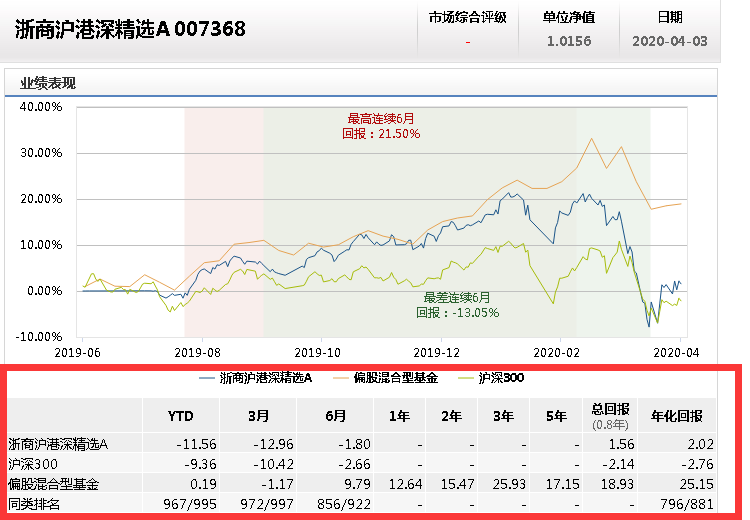Image resolution: width=750 pixels, height=520 pixels.
Task: Select the 2年 column header
Action: pos(451,416)
